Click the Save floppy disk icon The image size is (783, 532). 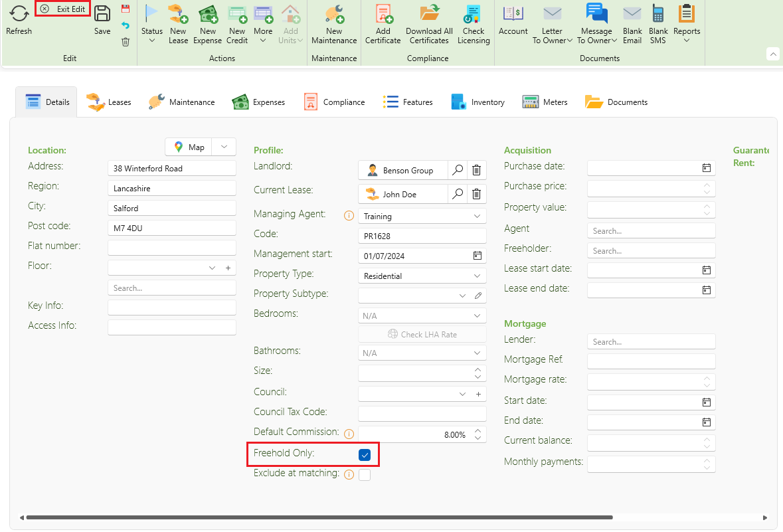(x=102, y=13)
